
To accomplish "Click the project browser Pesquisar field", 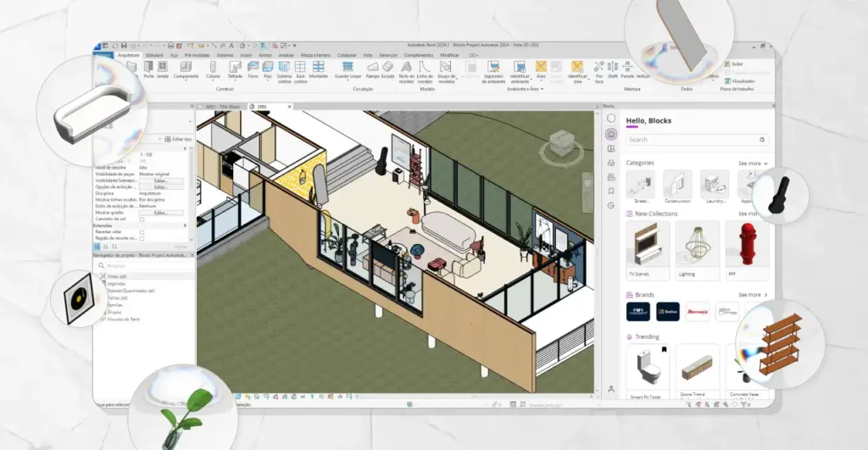I will [x=144, y=266].
